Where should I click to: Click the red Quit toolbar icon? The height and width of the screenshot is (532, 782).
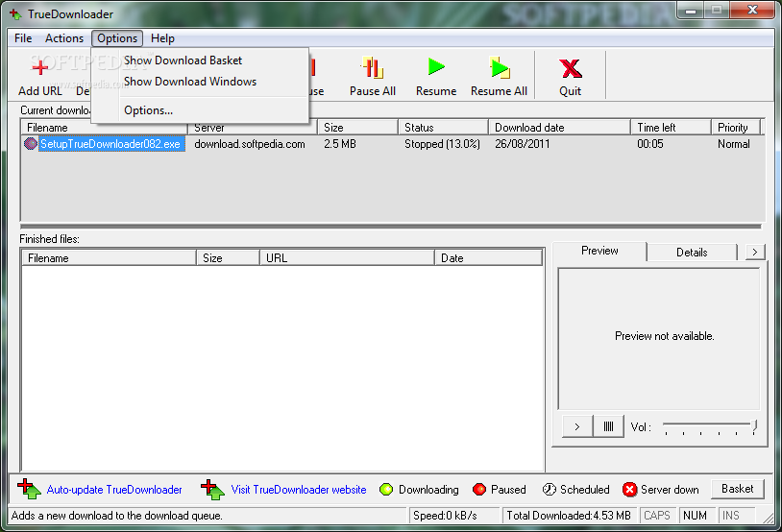[571, 68]
